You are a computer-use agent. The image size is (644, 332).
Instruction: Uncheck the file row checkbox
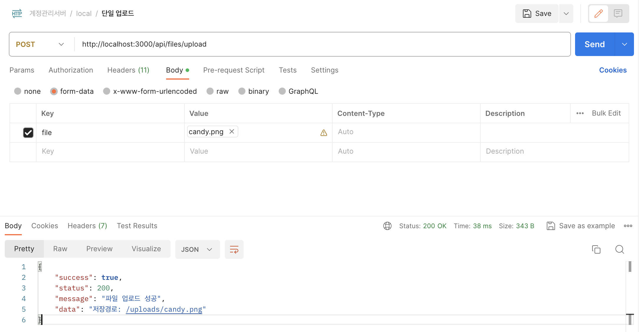point(28,133)
